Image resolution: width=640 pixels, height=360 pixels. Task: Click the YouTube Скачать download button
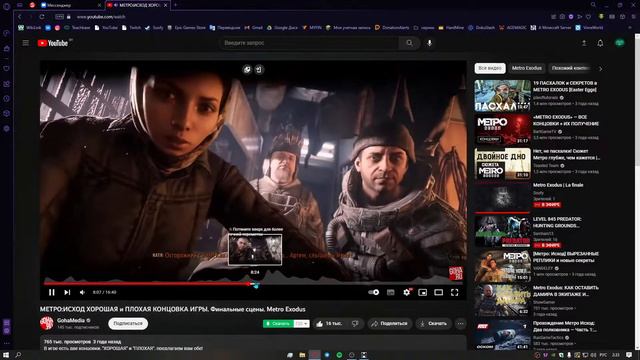433,323
